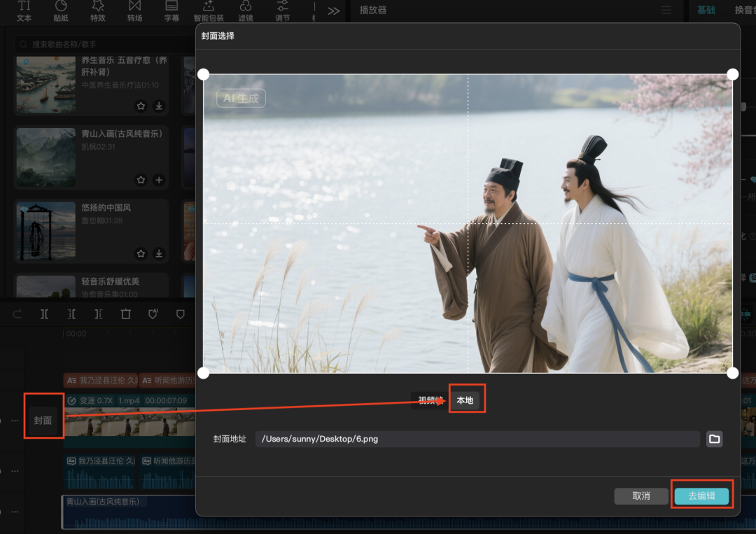Screen dimensions: 756x534
Task: Open options for the 封面 video track
Action: pyautogui.click(x=15, y=421)
